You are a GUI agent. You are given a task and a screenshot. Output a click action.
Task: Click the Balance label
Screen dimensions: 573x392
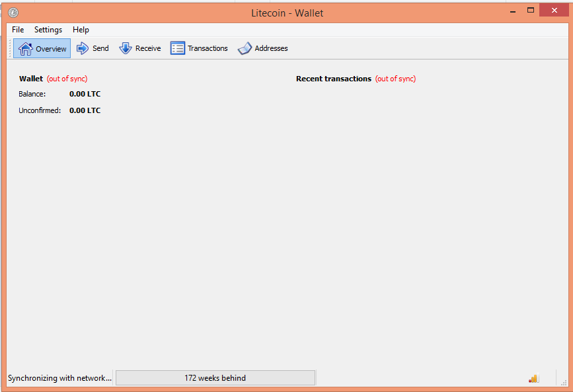[x=32, y=94]
